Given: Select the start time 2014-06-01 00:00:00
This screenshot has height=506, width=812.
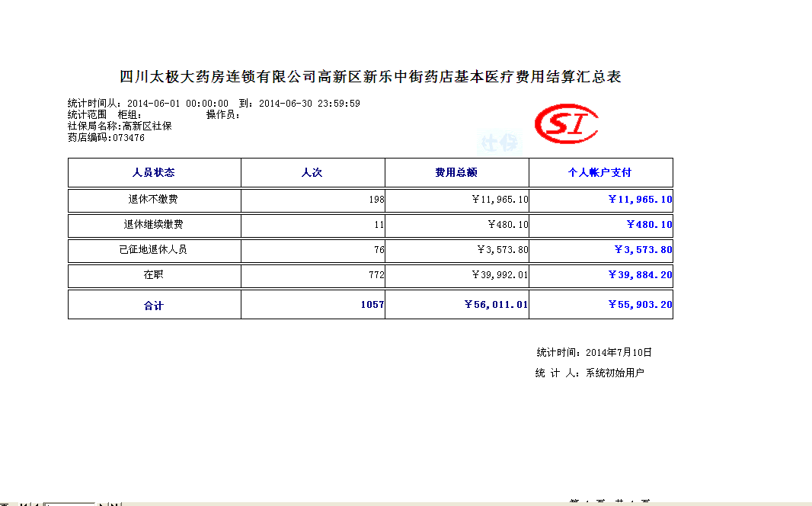Looking at the screenshot, I should (x=177, y=104).
